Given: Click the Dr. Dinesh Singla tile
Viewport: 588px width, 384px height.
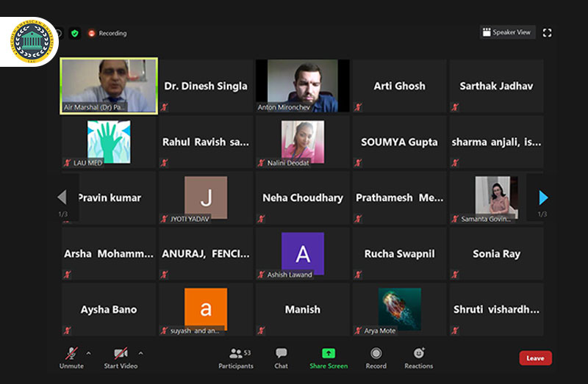Looking at the screenshot, I should 206,86.
